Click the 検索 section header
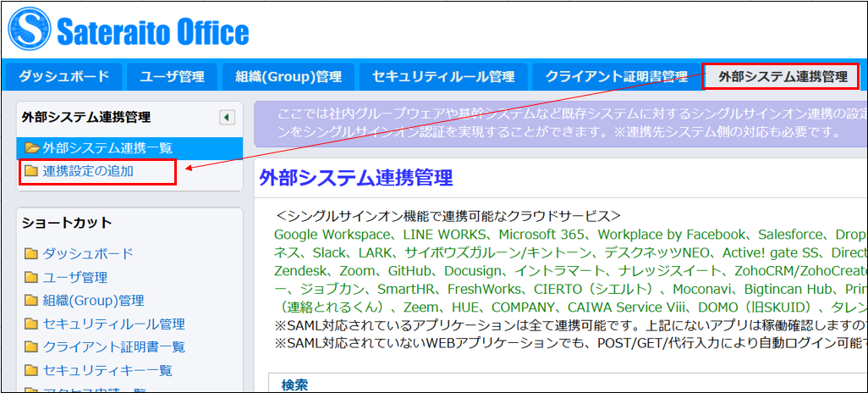This screenshot has height=393, width=868. click(x=294, y=385)
